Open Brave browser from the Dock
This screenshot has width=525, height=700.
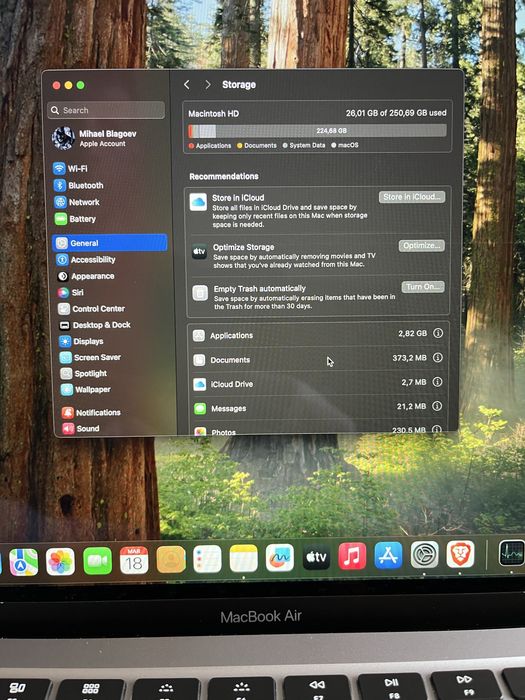[x=460, y=554]
